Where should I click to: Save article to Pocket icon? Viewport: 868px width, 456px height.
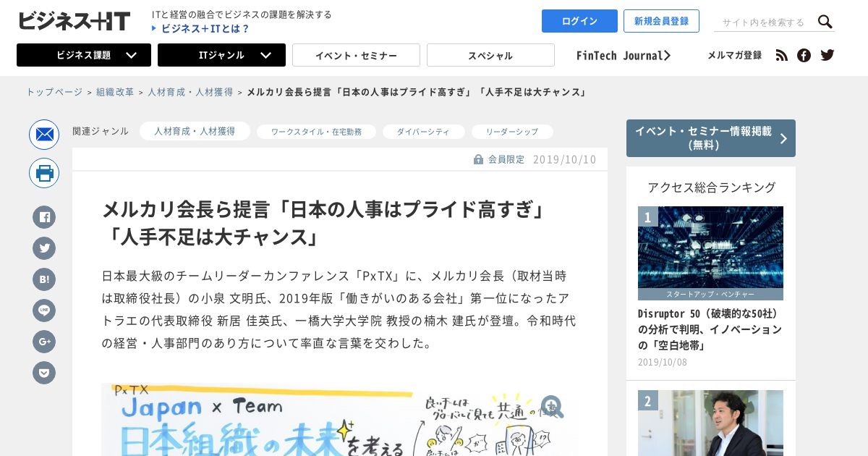point(44,373)
